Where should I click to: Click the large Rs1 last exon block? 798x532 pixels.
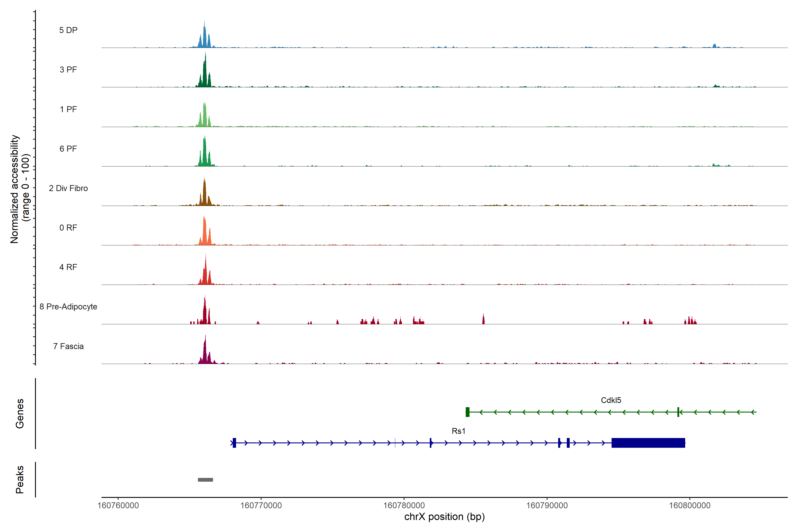648,443
